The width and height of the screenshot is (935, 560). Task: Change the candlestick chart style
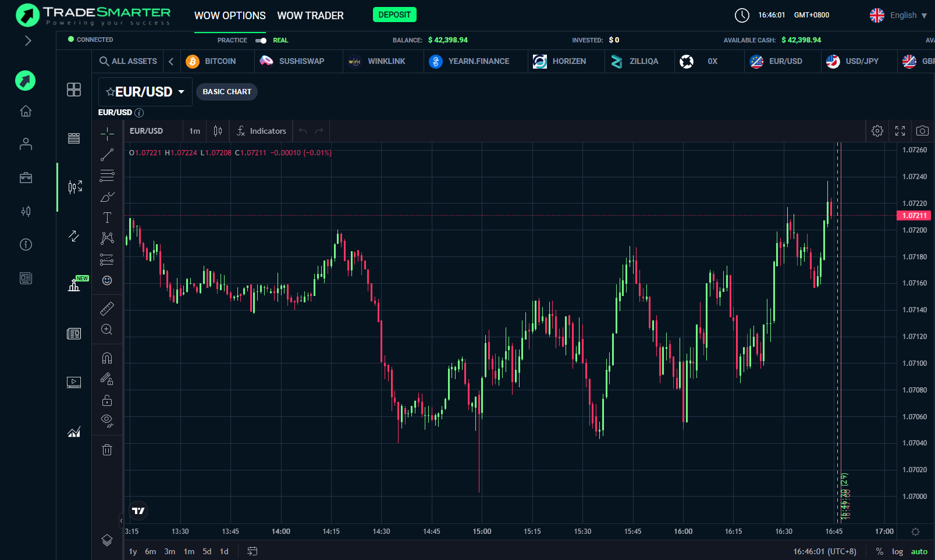tap(218, 131)
